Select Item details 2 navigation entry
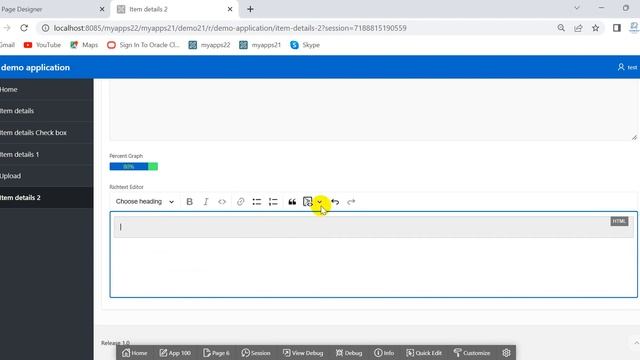 pyautogui.click(x=47, y=198)
